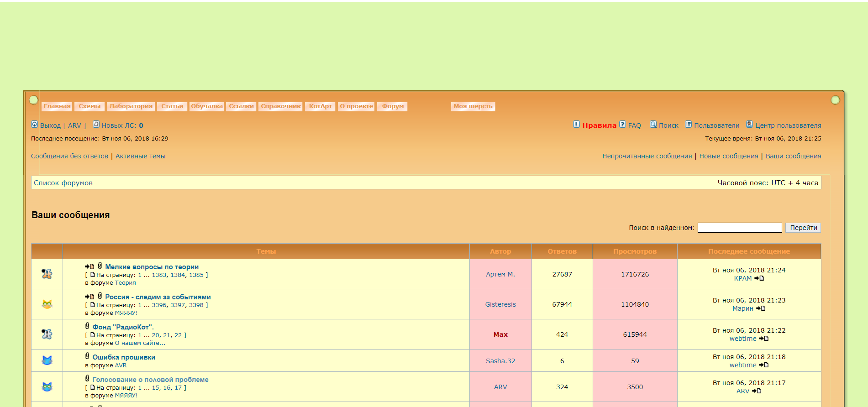
Task: Click the search magnifier icon beside Поиск
Action: point(653,125)
